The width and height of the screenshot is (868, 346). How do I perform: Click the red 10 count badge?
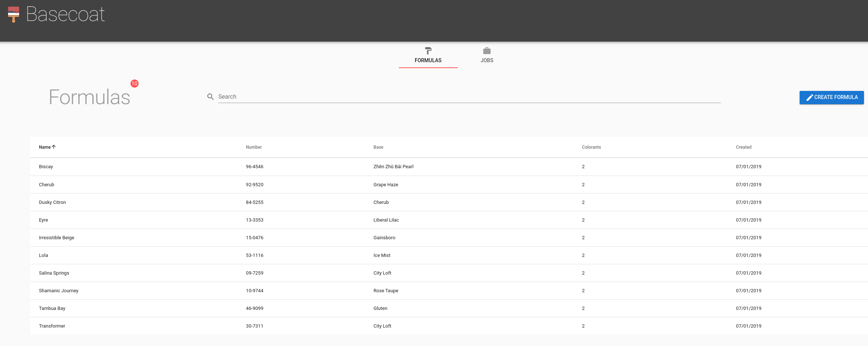pyautogui.click(x=135, y=84)
